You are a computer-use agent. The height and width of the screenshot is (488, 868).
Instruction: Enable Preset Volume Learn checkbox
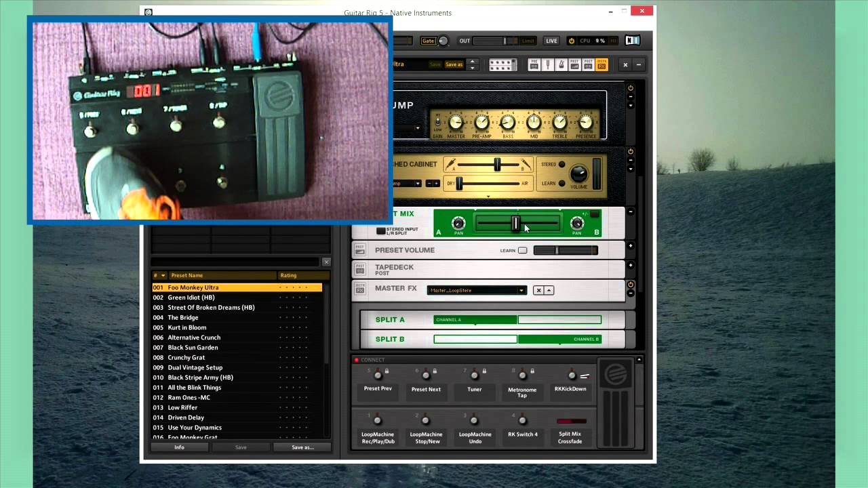click(522, 251)
